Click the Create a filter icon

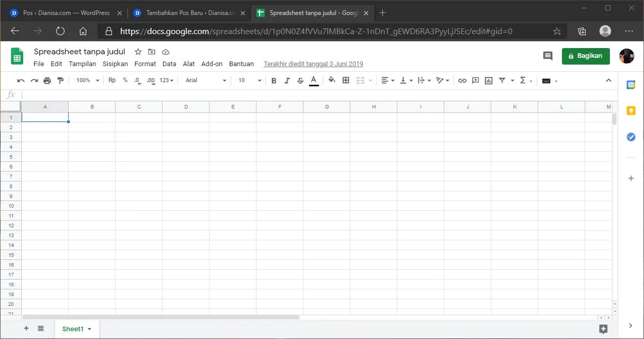tap(502, 80)
